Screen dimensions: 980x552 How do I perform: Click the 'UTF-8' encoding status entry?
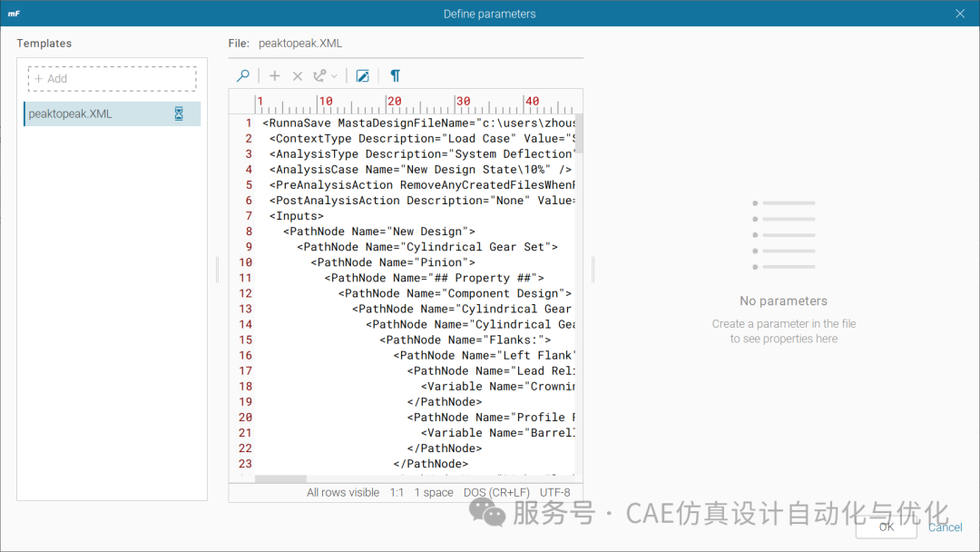click(555, 493)
